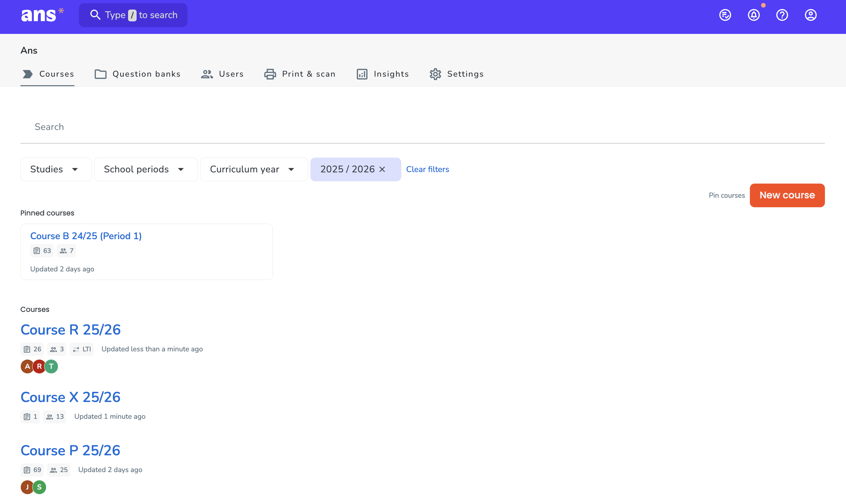Click the assignments badge 63 on Course B
The image size is (846, 504).
point(42,251)
